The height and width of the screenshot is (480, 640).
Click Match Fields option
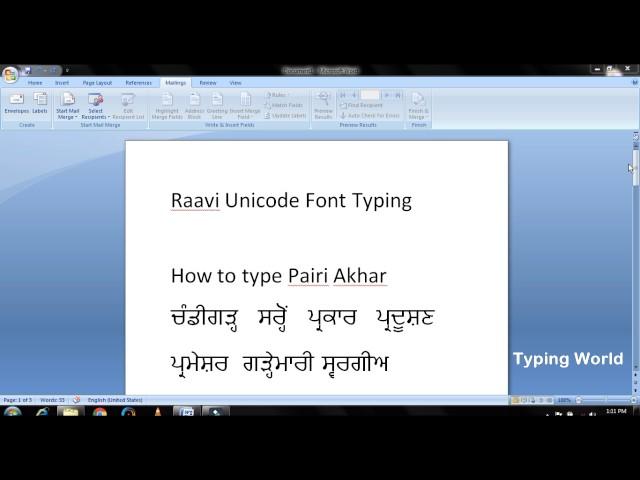pyautogui.click(x=284, y=105)
